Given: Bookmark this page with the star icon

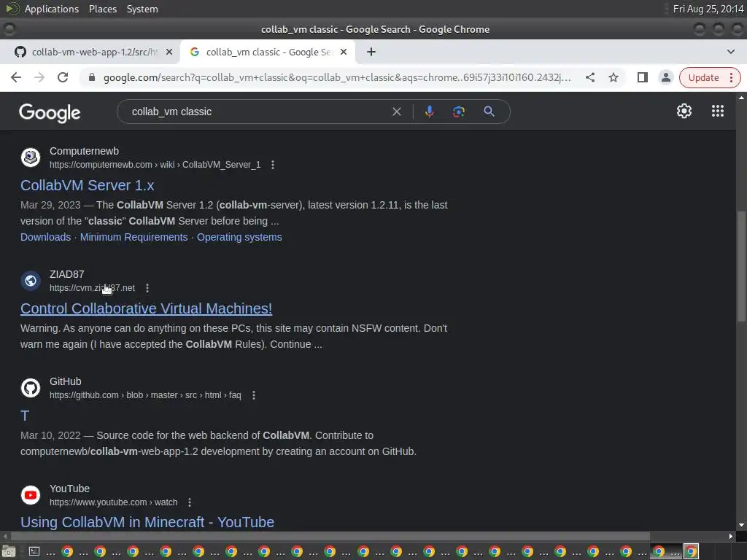Looking at the screenshot, I should point(614,77).
